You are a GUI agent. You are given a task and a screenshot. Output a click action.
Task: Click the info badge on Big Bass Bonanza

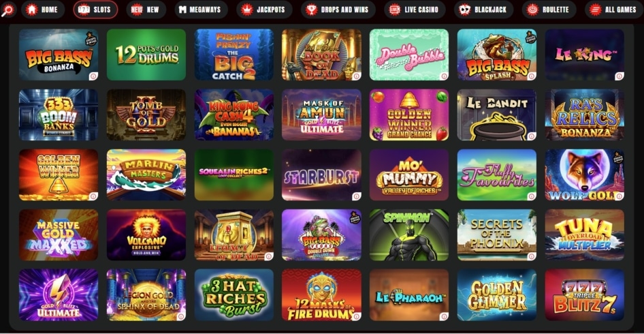(x=93, y=76)
